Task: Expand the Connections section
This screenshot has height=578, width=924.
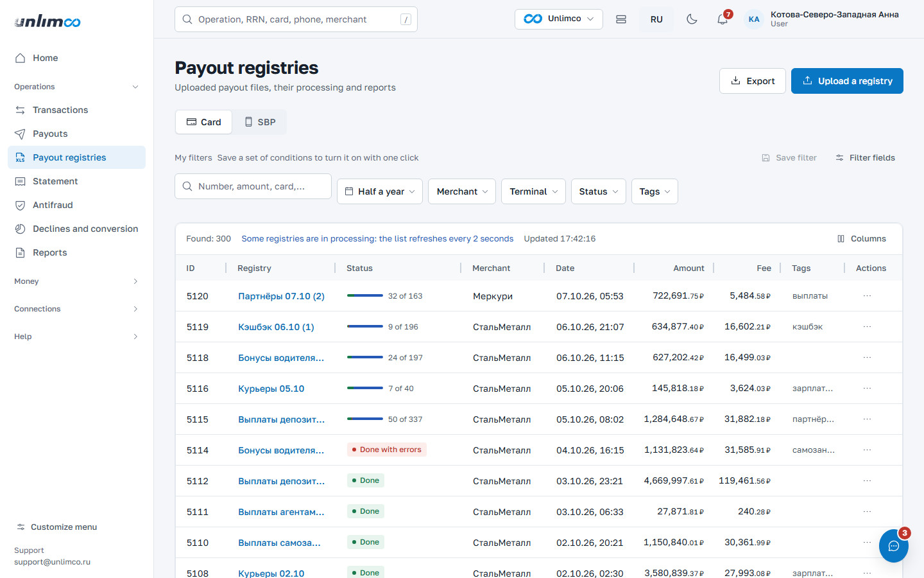Action: tap(76, 309)
